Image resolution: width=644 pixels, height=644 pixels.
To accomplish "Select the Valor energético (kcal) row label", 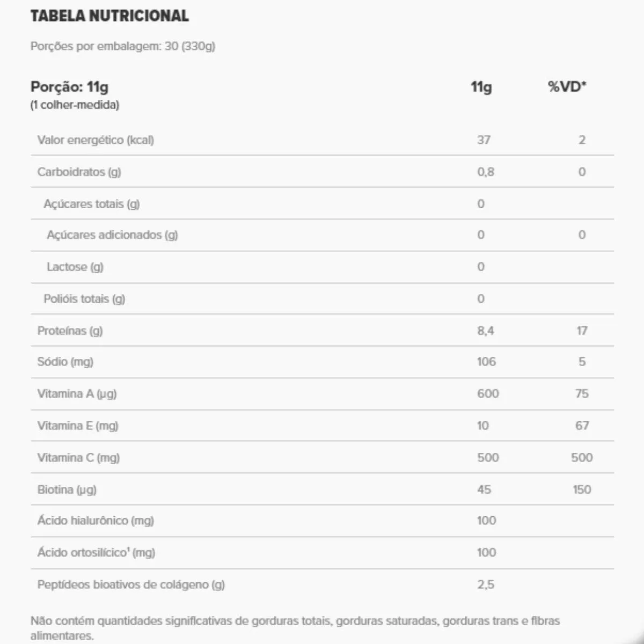I will 96,140.
